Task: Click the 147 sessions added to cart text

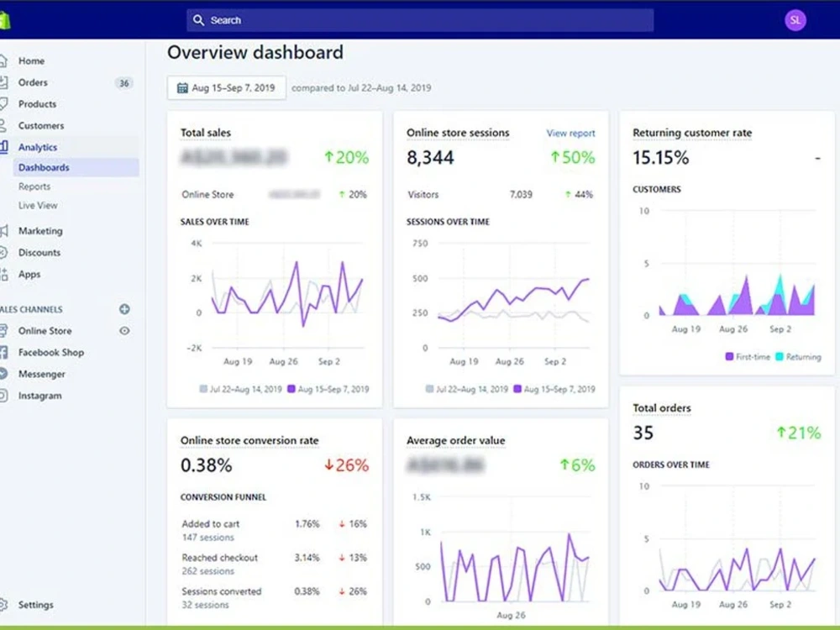Action: click(x=207, y=538)
